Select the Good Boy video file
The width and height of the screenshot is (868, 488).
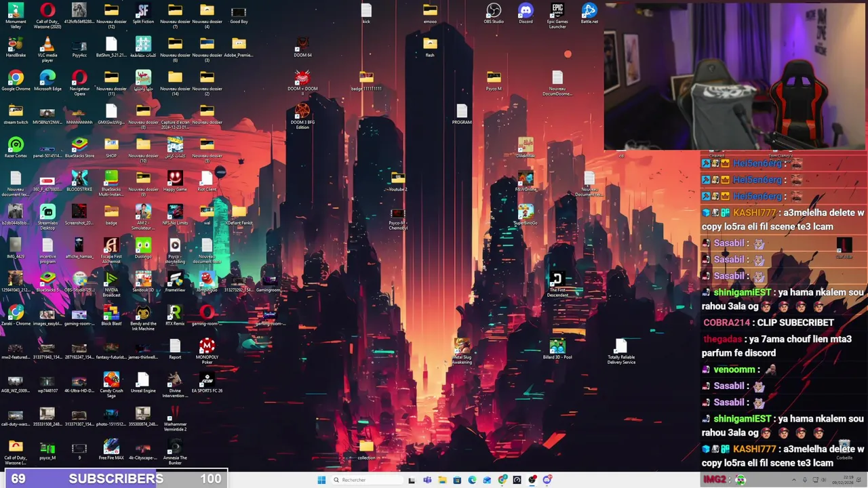239,14
